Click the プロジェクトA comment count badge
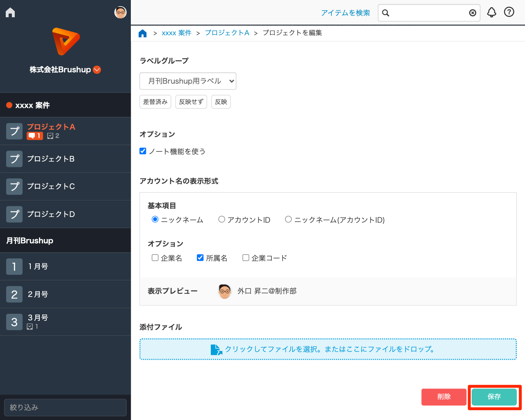This screenshot has width=525, height=420. 35,136
